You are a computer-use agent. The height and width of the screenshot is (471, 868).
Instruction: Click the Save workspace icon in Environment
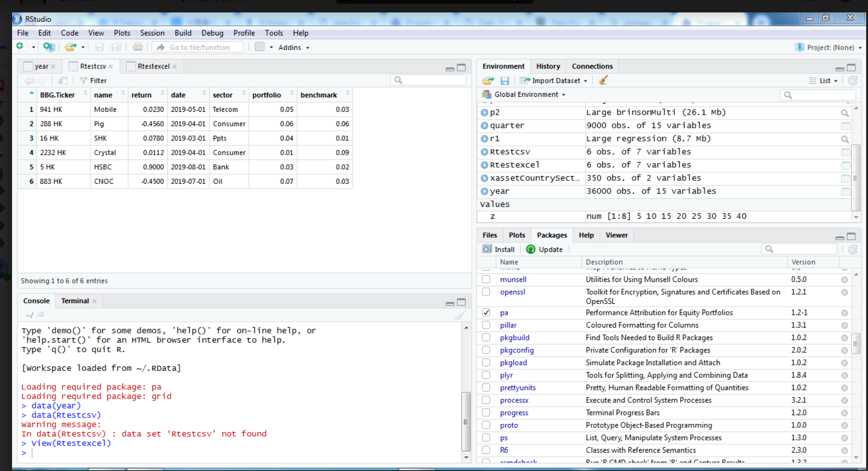tap(505, 80)
